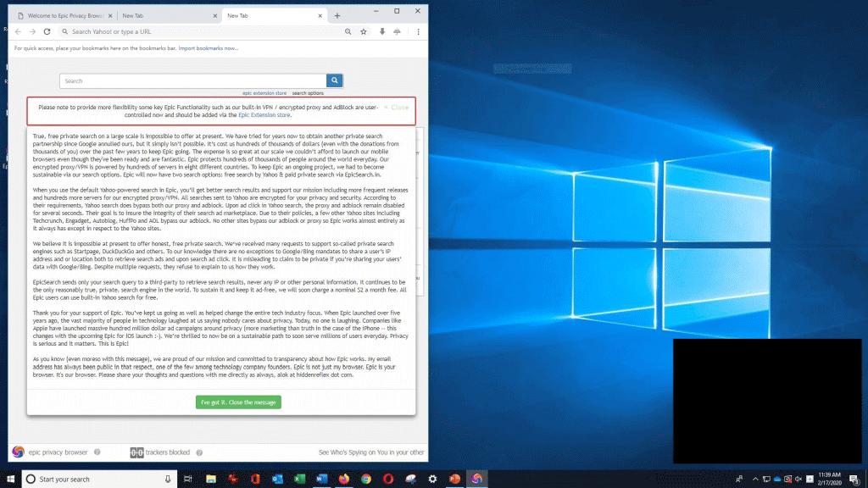Screen dimensions: 868x488
Task: Open the clock showing 11:39 AM
Action: [x=829, y=480]
